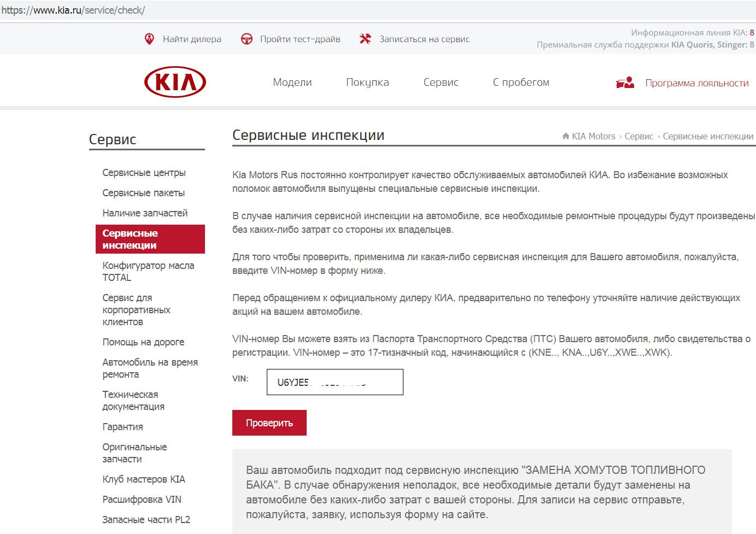756x534 pixels.
Task: Click the red Проверить button
Action: pos(269,423)
